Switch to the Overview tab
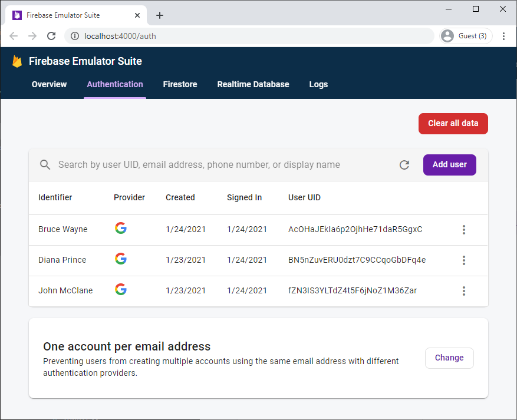Image resolution: width=517 pixels, height=420 pixels. point(49,84)
